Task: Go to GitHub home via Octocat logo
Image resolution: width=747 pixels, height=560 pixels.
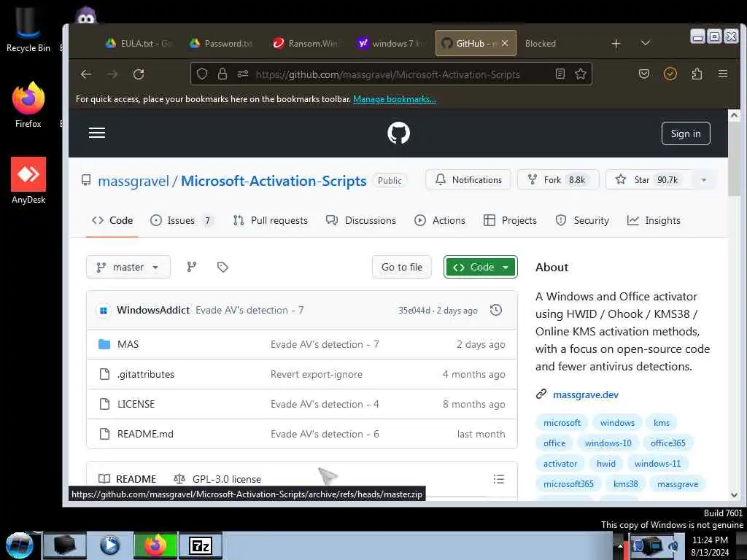Action: 398,133
